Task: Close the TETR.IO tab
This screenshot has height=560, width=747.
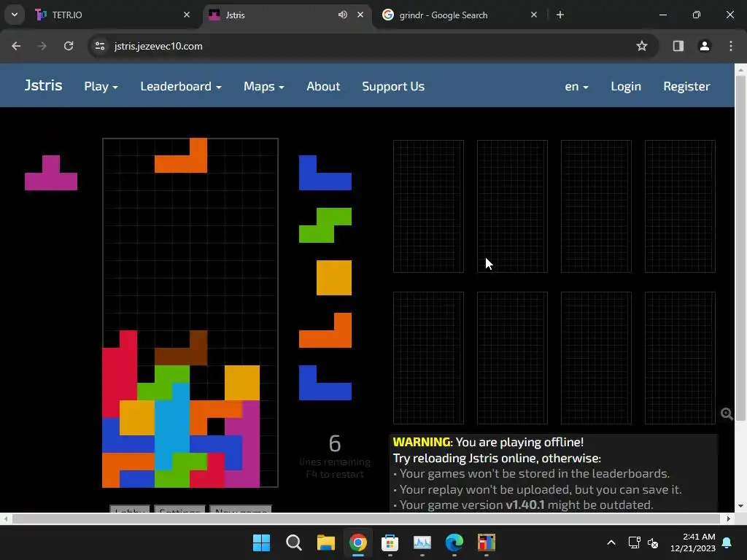Action: click(x=187, y=15)
